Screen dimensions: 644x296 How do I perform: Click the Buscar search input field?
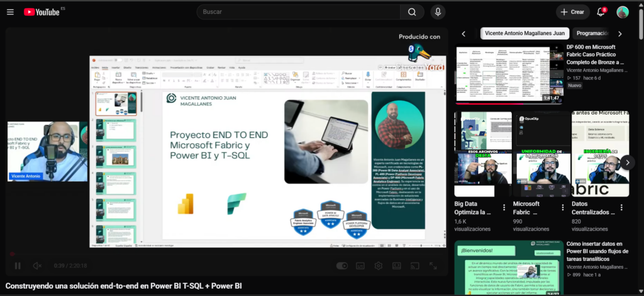pyautogui.click(x=299, y=12)
